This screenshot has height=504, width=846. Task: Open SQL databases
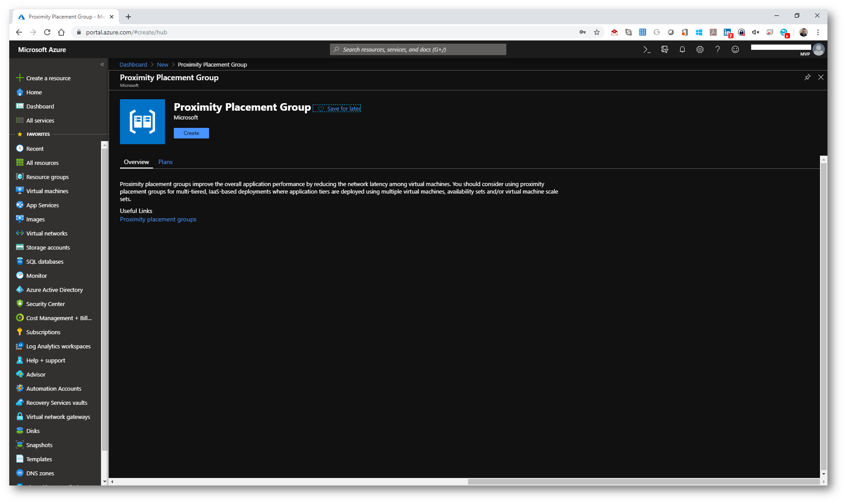point(45,261)
